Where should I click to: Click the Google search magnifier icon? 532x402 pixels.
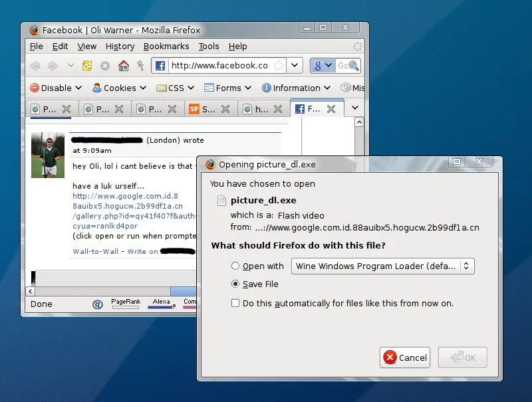point(352,66)
